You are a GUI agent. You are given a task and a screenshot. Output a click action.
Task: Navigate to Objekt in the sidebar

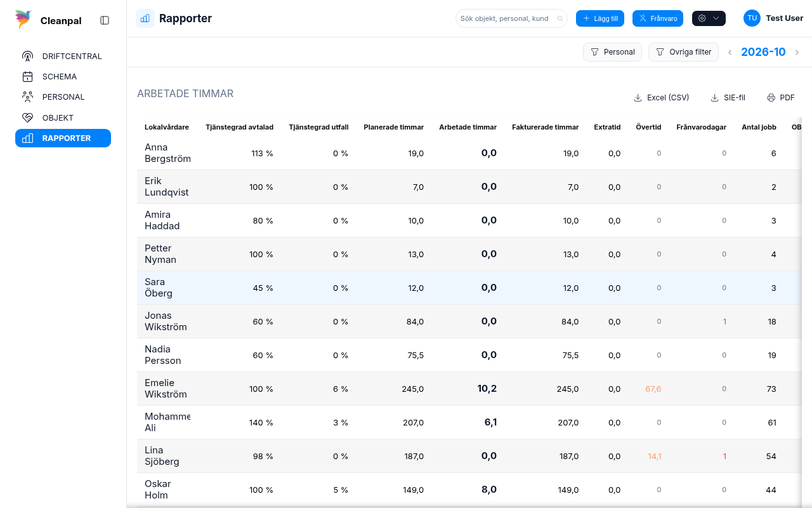point(63,117)
